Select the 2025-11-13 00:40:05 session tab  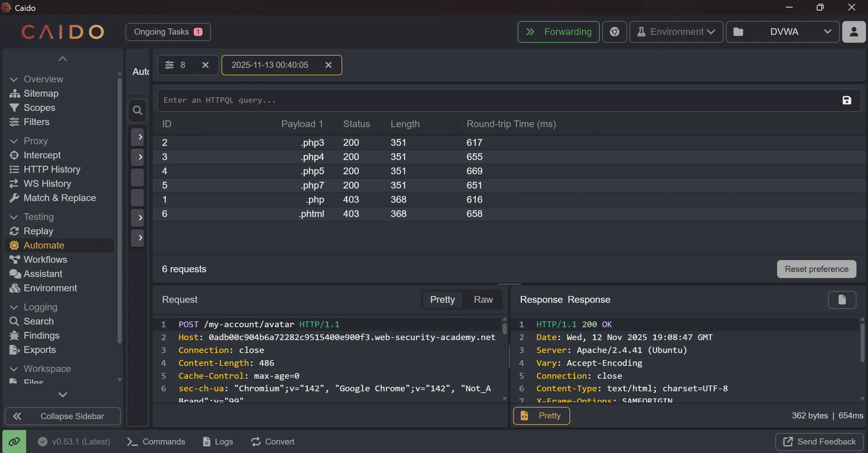coord(270,65)
